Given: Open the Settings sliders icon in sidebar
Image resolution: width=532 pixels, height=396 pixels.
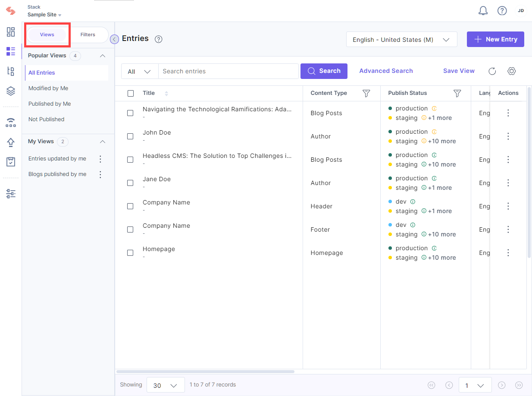Looking at the screenshot, I should tap(11, 194).
